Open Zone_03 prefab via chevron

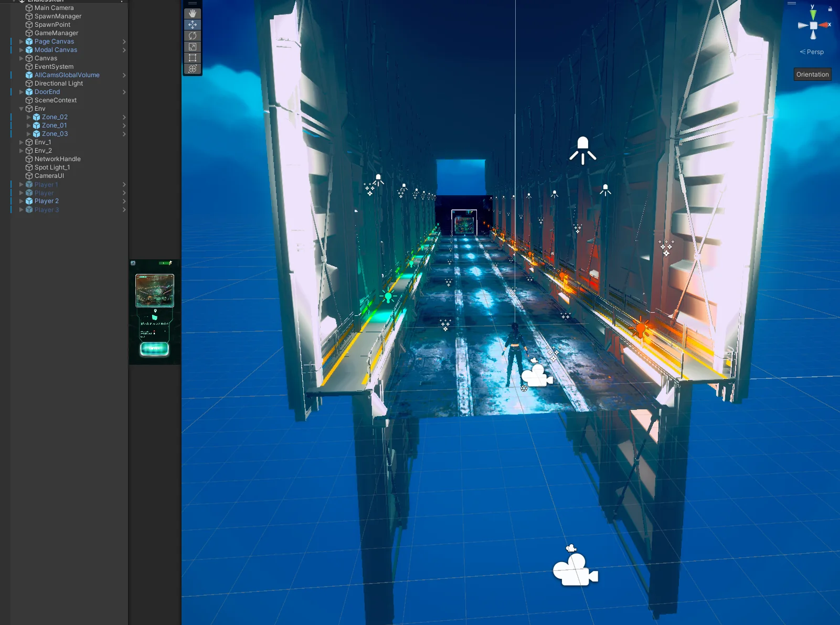(x=124, y=134)
